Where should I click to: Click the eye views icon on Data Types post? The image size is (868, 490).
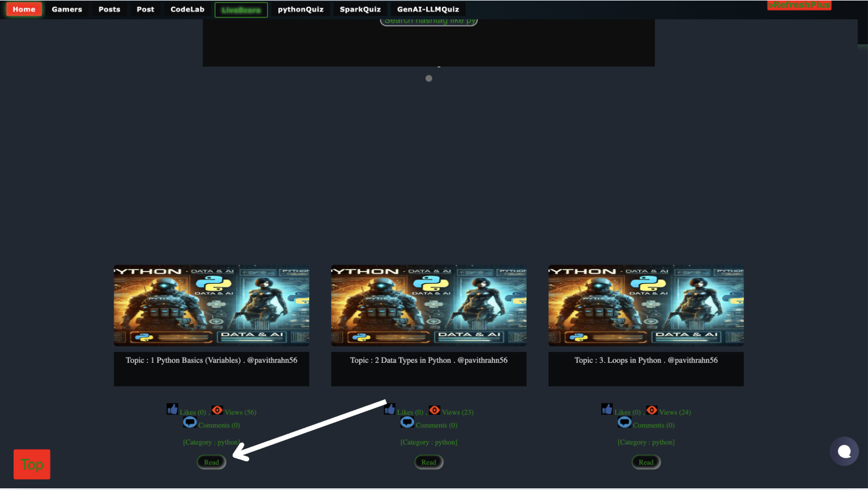[x=435, y=410]
